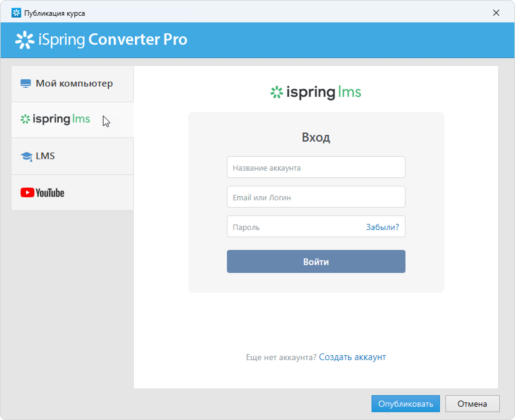Close the Публикация курса dialog
This screenshot has width=515, height=420.
pos(496,13)
